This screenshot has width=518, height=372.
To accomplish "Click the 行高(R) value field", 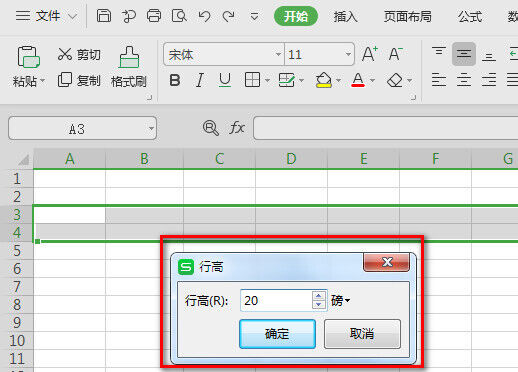I will tap(276, 300).
